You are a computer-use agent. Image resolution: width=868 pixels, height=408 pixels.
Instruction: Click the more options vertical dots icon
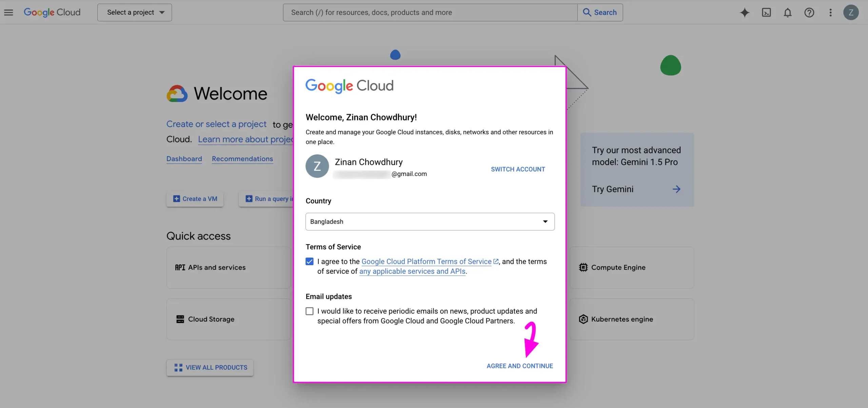[x=830, y=12]
